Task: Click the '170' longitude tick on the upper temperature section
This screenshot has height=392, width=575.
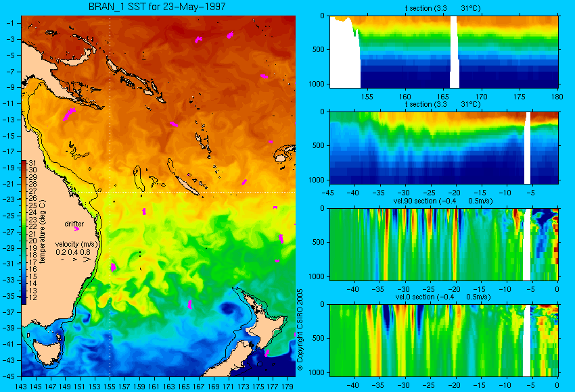Action: [482, 97]
